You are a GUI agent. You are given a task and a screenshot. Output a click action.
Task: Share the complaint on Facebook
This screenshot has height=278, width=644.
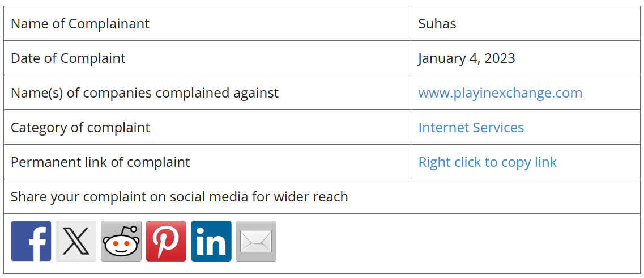(31, 241)
